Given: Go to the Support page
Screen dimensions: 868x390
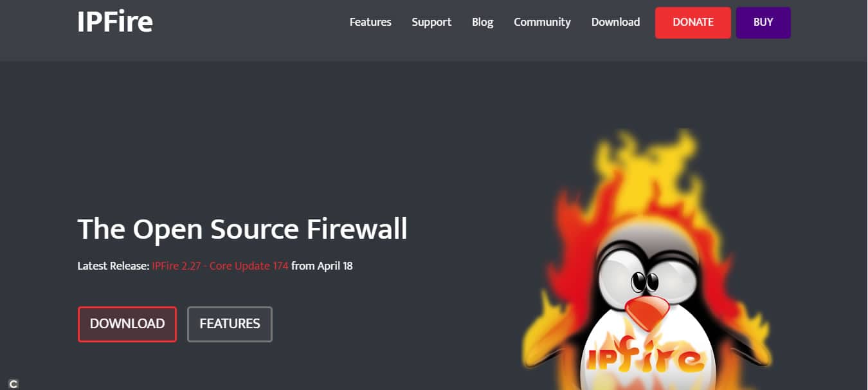Looking at the screenshot, I should click(x=431, y=22).
